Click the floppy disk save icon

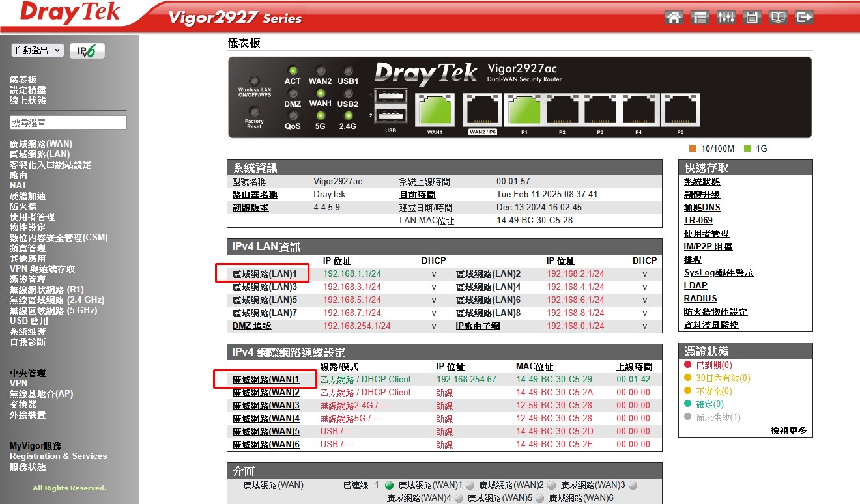tap(752, 18)
